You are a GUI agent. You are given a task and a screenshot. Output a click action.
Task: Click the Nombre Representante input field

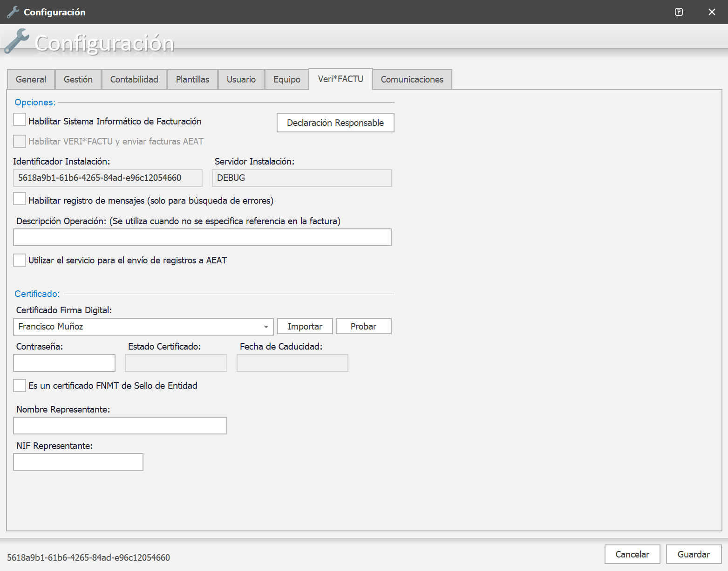[120, 426]
